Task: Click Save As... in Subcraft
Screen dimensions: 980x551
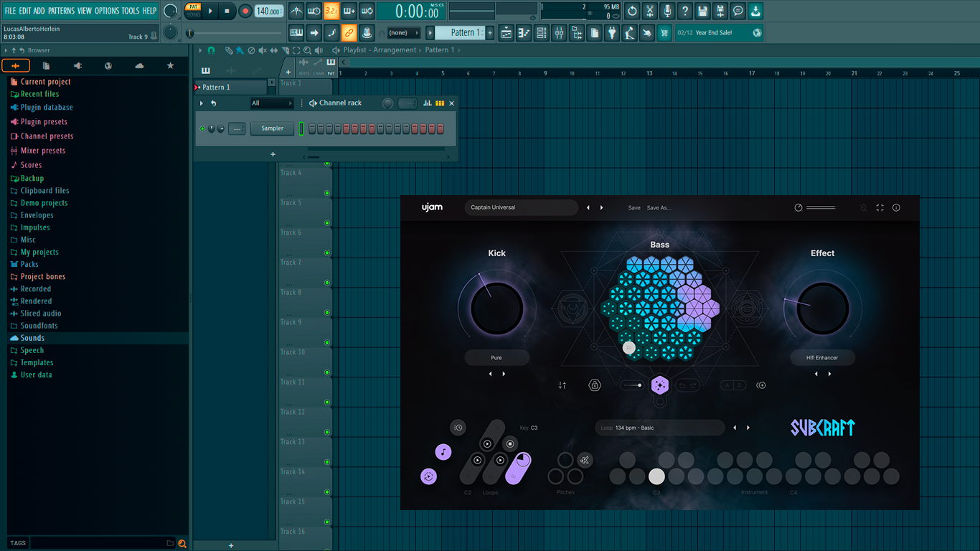Action: [659, 208]
